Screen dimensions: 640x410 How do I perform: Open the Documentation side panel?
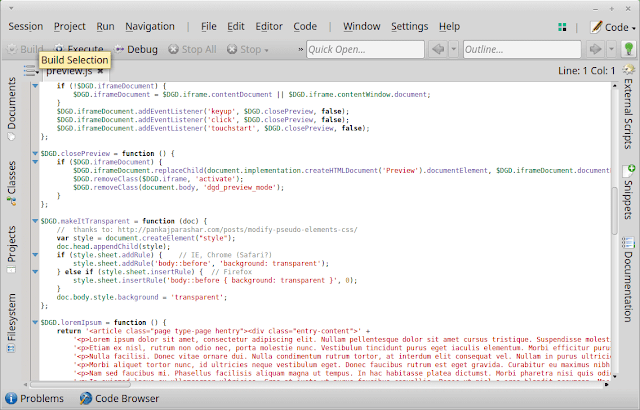tap(629, 279)
